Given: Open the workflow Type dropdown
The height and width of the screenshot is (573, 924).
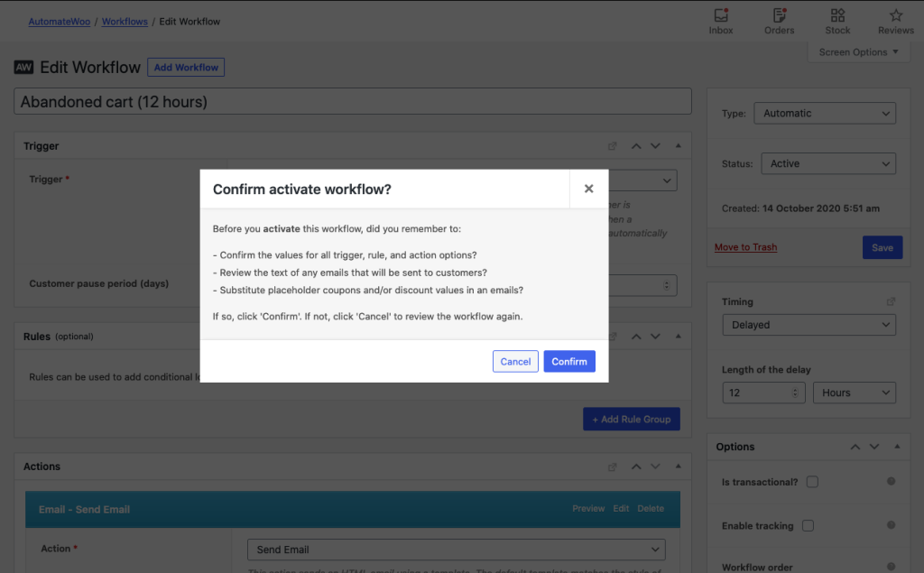Looking at the screenshot, I should point(824,113).
